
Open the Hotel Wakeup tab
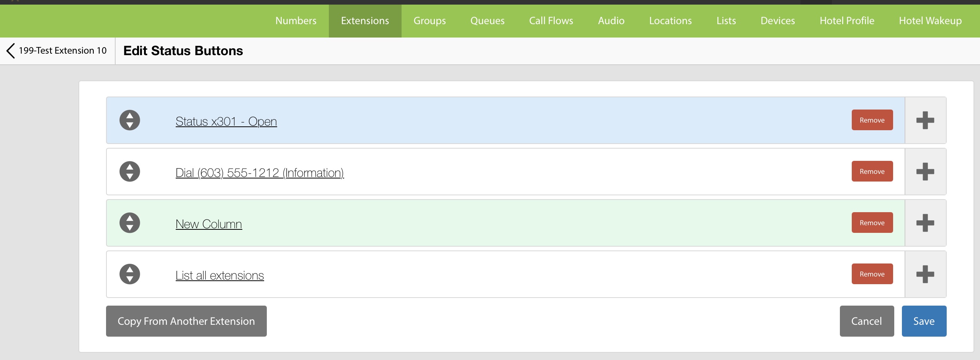(x=930, y=21)
